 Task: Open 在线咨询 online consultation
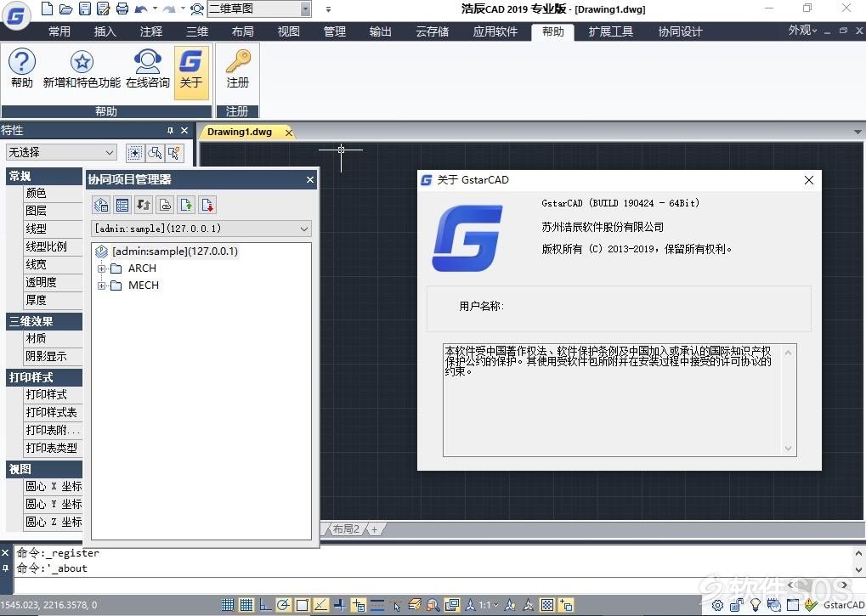pos(148,69)
